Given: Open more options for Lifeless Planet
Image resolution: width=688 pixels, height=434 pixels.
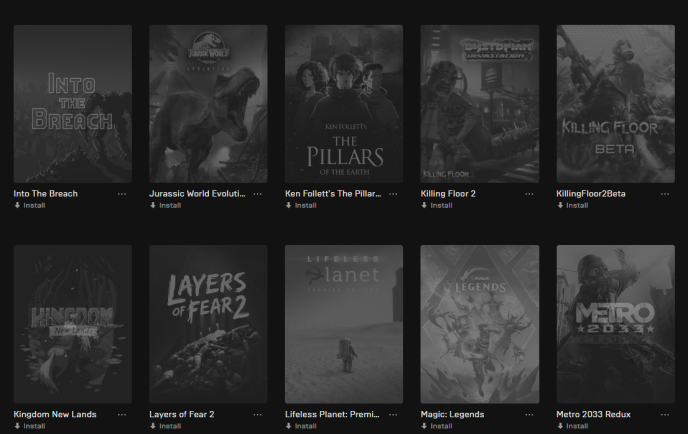Looking at the screenshot, I should point(393,415).
